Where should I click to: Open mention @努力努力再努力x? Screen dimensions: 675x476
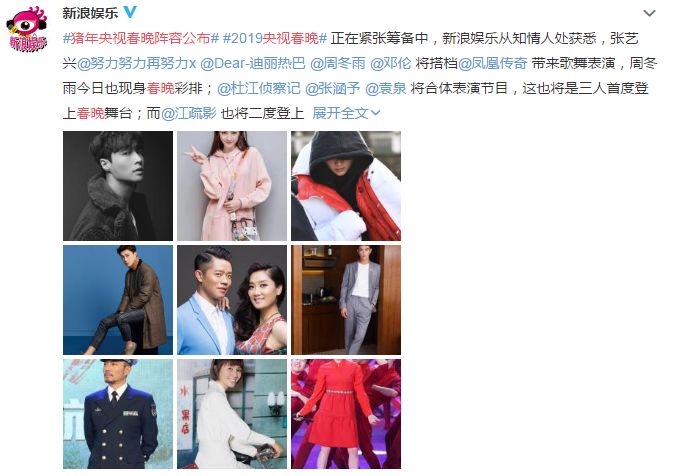tap(136, 63)
